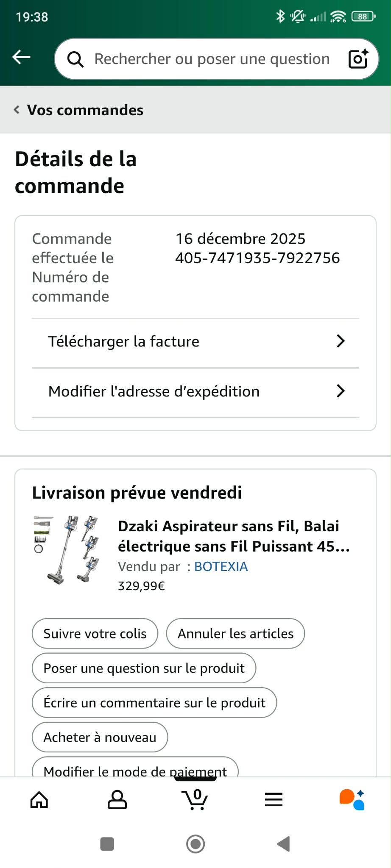The height and width of the screenshot is (868, 391).
Task: Tap the Dzaki vacuum product thumbnail
Action: [68, 550]
